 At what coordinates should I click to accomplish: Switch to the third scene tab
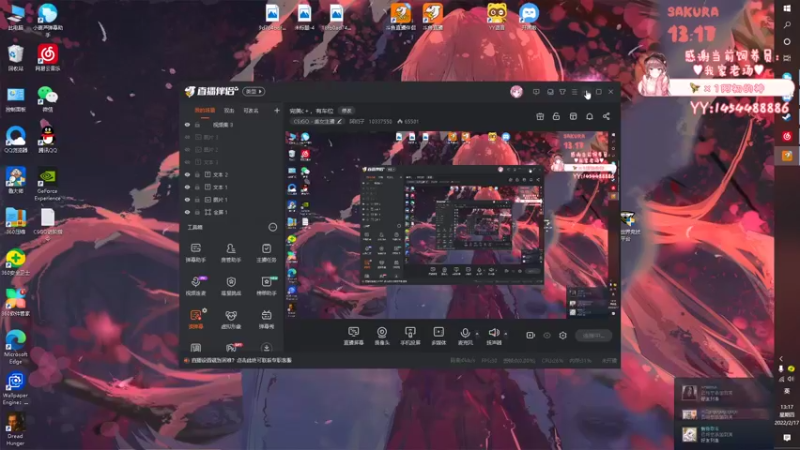251,110
